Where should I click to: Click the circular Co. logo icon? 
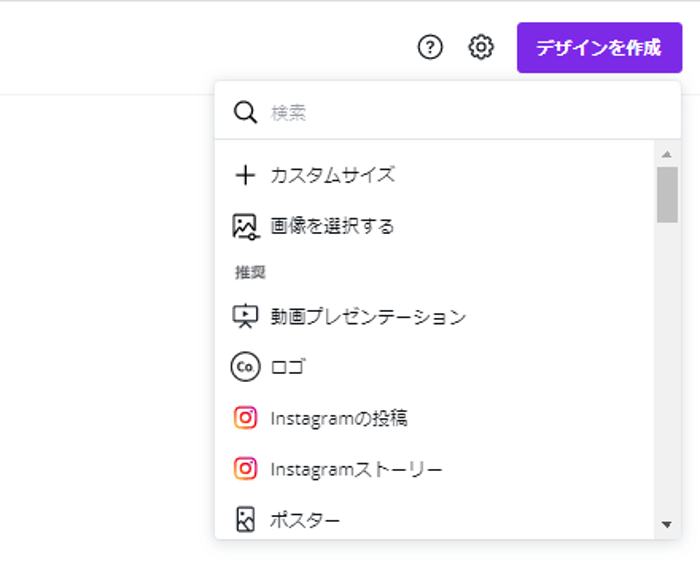pos(245,367)
